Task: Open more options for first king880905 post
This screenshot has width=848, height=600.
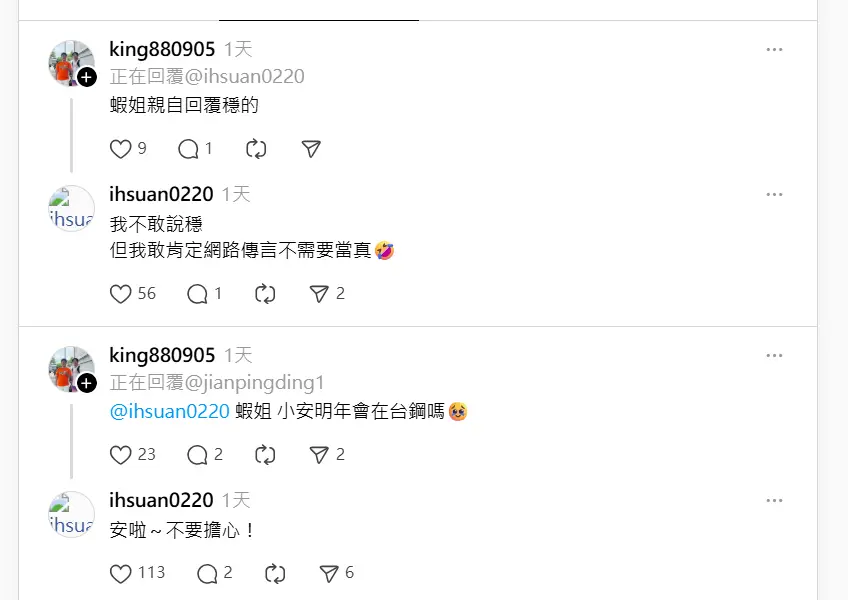Action: click(774, 50)
